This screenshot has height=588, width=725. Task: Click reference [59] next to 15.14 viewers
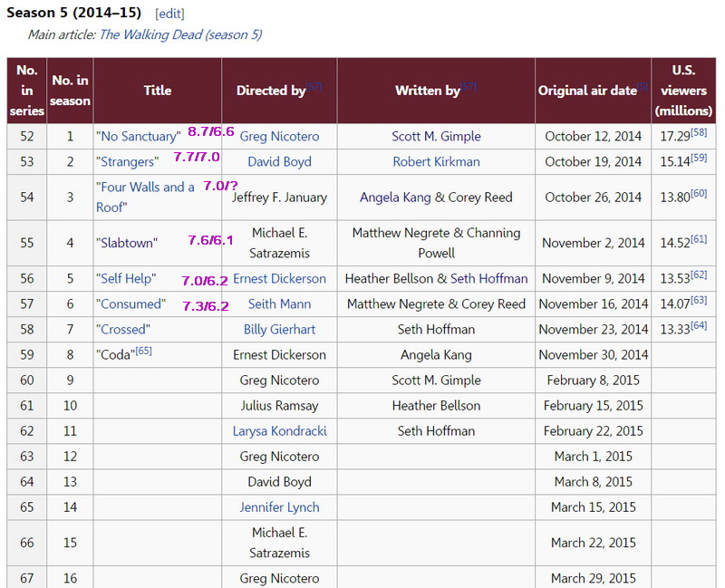(699, 158)
